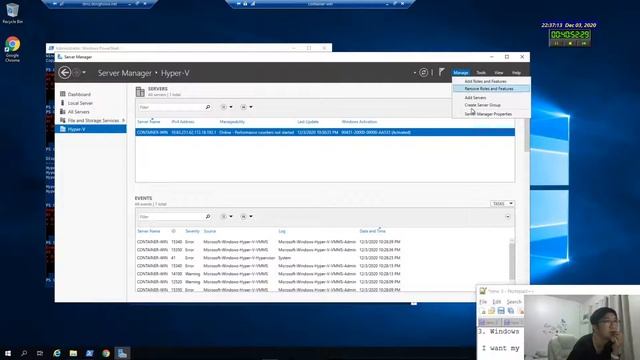
Task: Open the navigation history dropdown next to the forward arrow
Action: (x=84, y=73)
